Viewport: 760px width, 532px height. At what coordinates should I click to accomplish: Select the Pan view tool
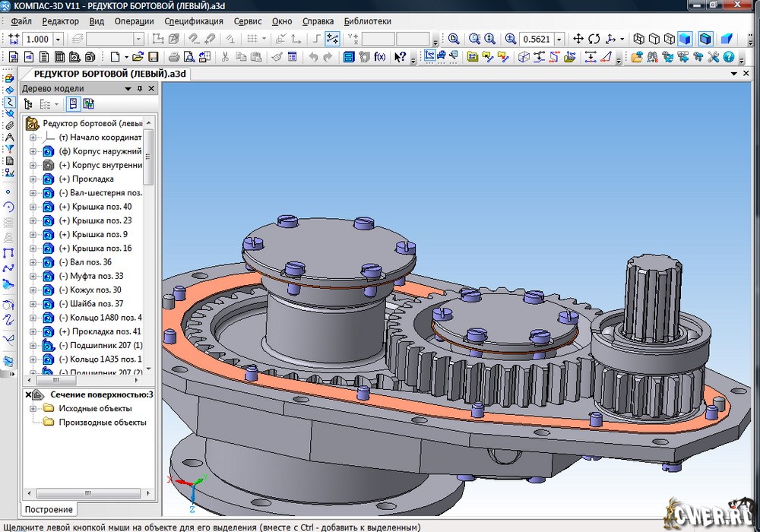click(578, 39)
